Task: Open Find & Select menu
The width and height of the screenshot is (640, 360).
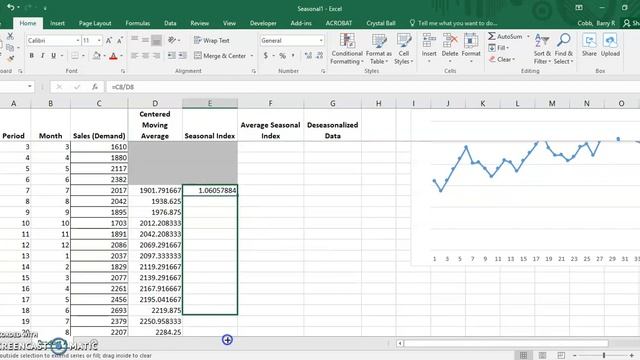Action: pyautogui.click(x=563, y=49)
